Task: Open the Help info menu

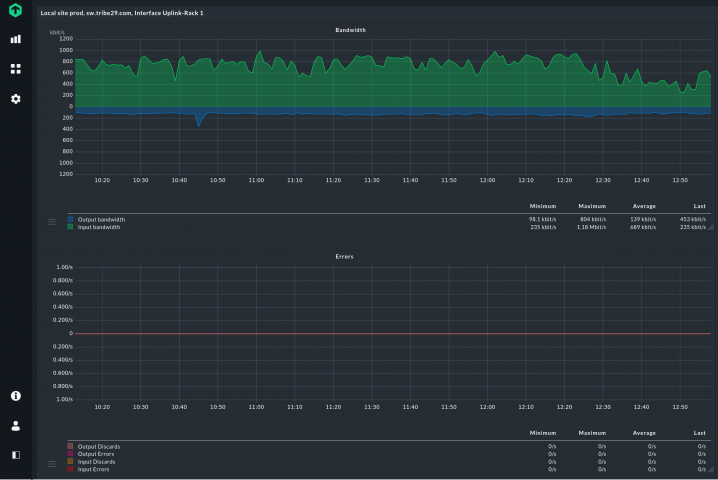Action: [x=15, y=396]
